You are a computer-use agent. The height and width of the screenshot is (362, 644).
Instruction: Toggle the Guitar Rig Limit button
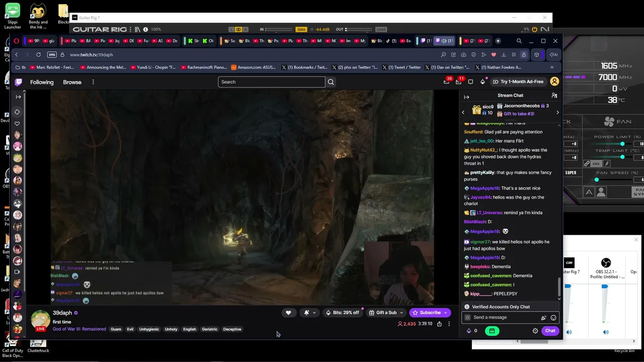point(381,29)
